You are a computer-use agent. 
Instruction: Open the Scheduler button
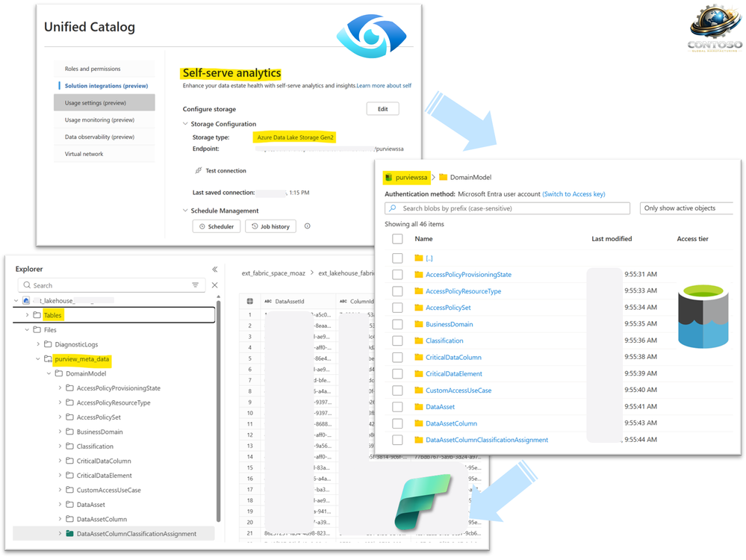pyautogui.click(x=217, y=226)
